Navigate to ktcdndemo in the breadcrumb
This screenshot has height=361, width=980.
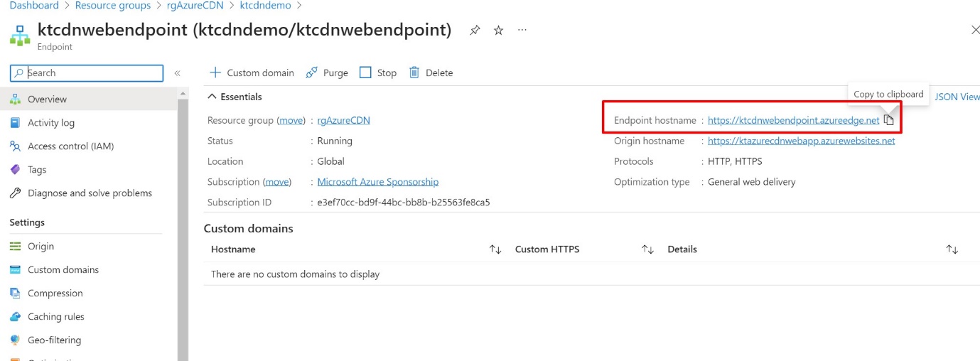(x=265, y=6)
